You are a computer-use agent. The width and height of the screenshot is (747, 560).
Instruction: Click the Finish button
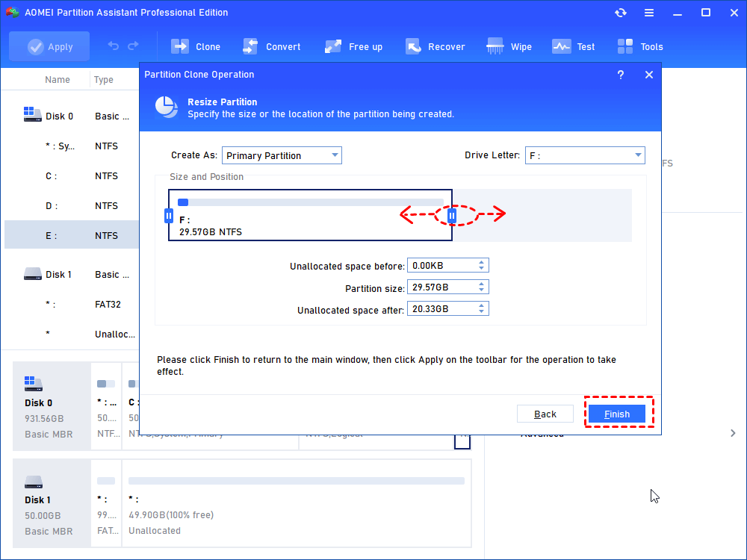[617, 414]
